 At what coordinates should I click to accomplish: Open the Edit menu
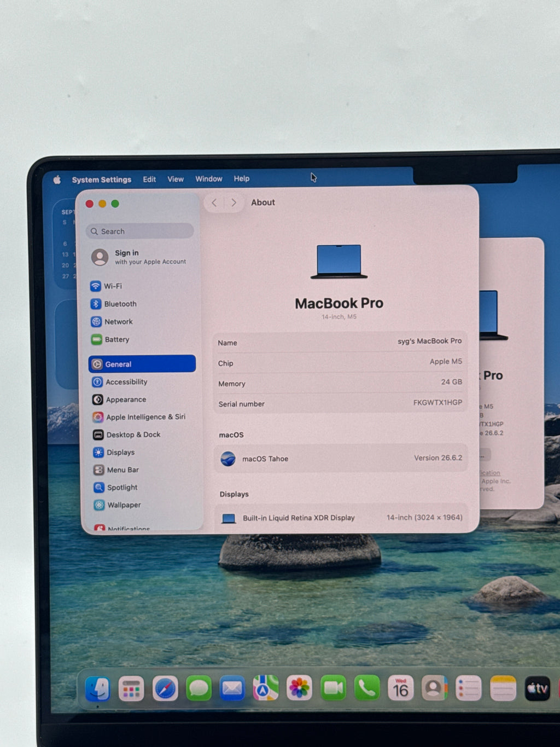(x=149, y=179)
